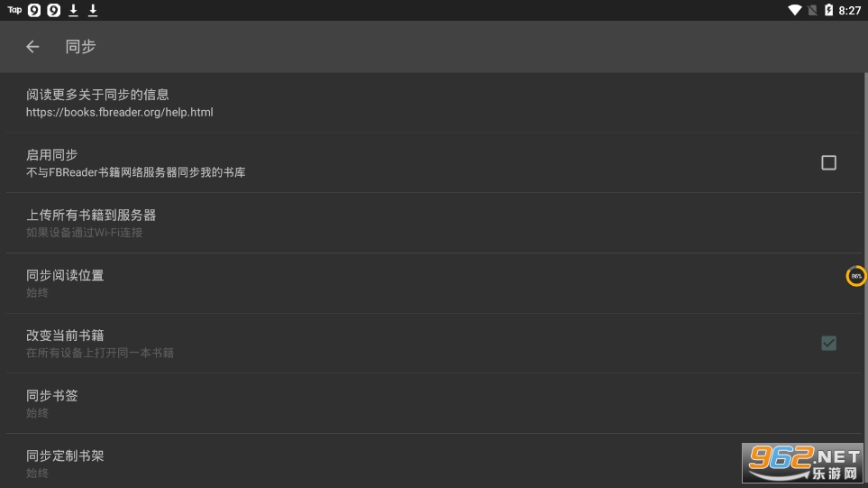Screen dimensions: 868x488
Task: Click the orange circular percentage indicator
Action: [x=856, y=276]
